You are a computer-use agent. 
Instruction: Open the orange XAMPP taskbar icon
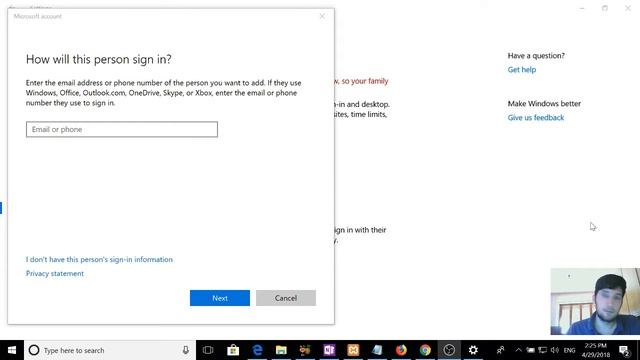[353, 350]
